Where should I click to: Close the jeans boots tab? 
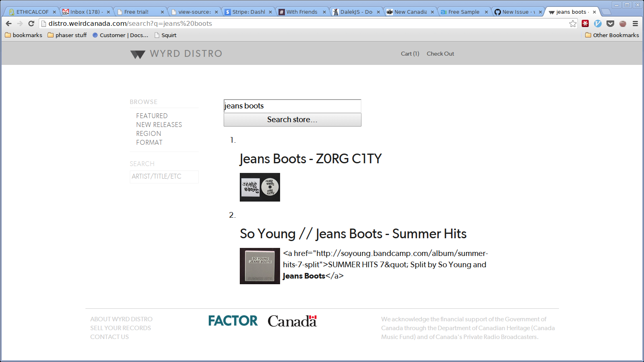point(594,12)
